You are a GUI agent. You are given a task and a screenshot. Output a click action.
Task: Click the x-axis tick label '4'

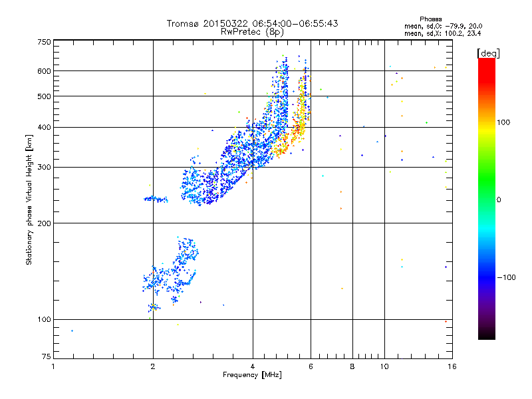click(x=253, y=366)
